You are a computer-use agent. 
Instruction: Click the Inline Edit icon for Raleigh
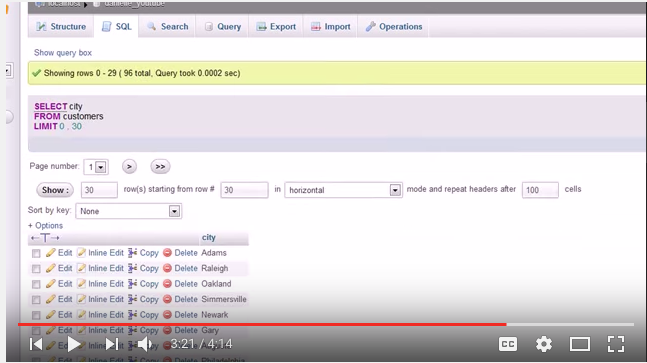(x=82, y=269)
